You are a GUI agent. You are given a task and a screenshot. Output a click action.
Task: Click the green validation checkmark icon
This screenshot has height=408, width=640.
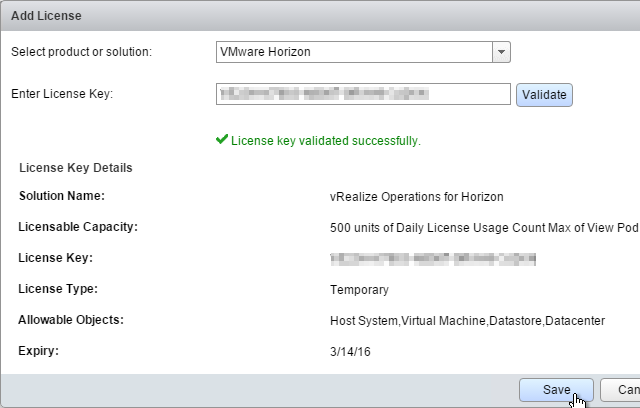222,140
